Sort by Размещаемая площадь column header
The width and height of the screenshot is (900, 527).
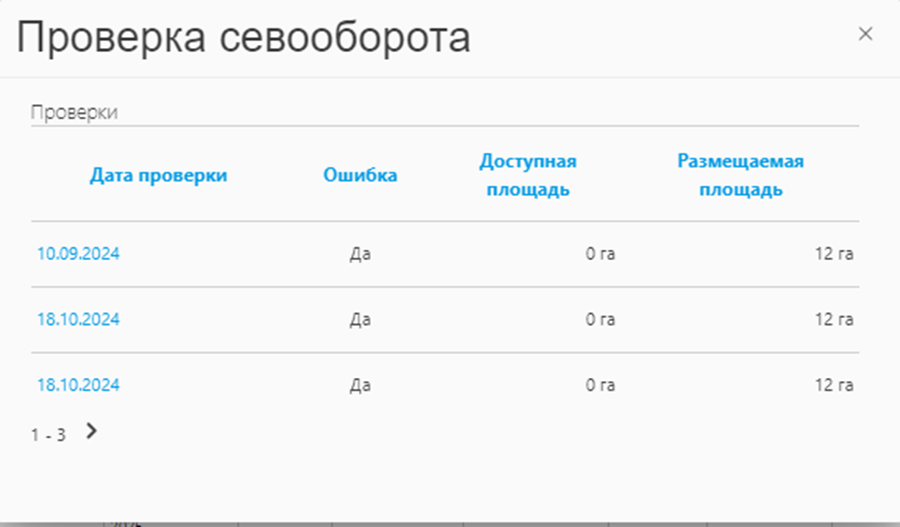740,175
